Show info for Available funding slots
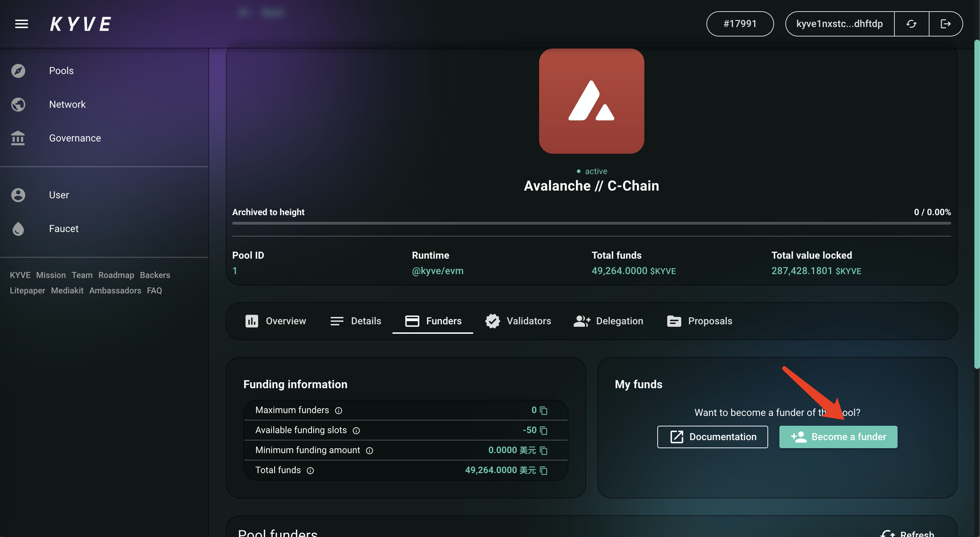 coord(356,431)
